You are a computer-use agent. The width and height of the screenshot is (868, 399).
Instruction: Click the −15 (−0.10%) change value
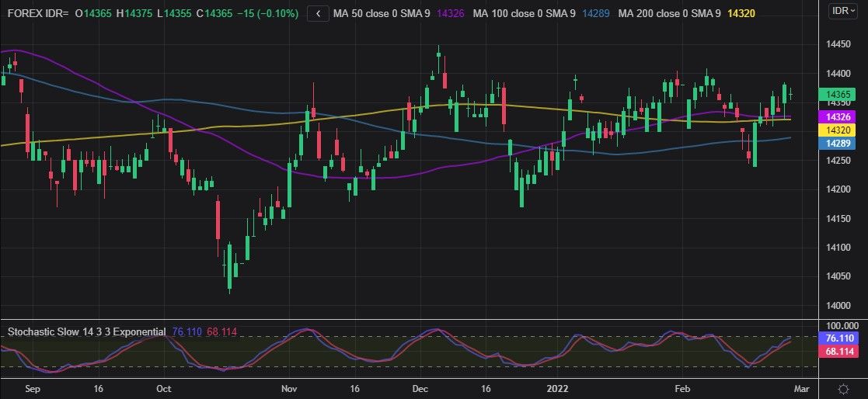(x=267, y=14)
